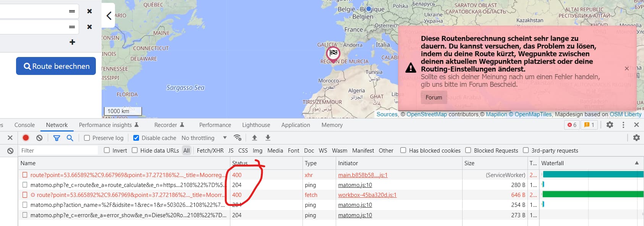This screenshot has height=226, width=644.
Task: Open network search magnifier
Action: 70,138
